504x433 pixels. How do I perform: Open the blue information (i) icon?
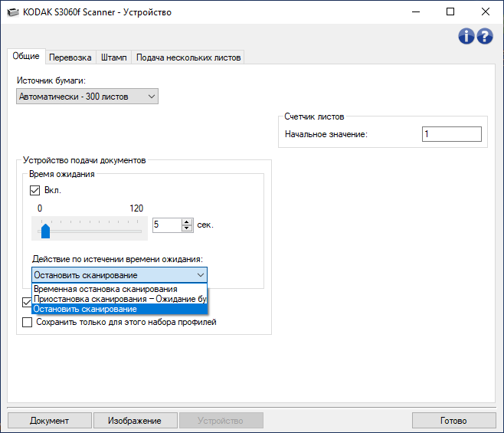point(466,36)
